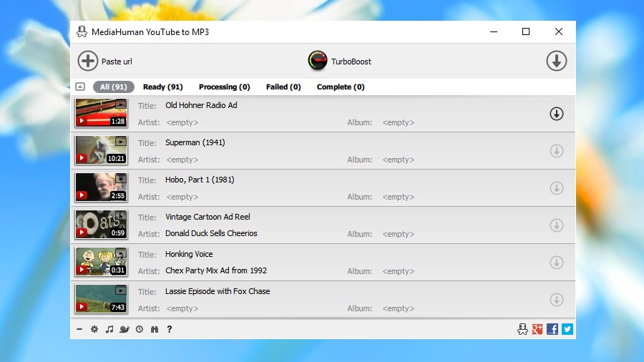
Task: Download the Vintage Cartoon Ad Reel track
Action: 557,225
